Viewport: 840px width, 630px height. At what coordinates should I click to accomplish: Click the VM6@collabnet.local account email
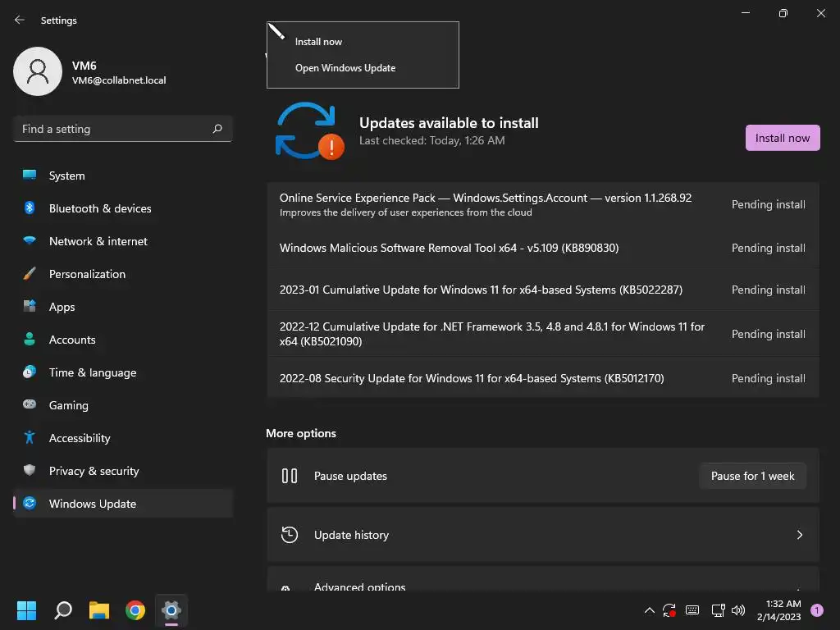119,80
